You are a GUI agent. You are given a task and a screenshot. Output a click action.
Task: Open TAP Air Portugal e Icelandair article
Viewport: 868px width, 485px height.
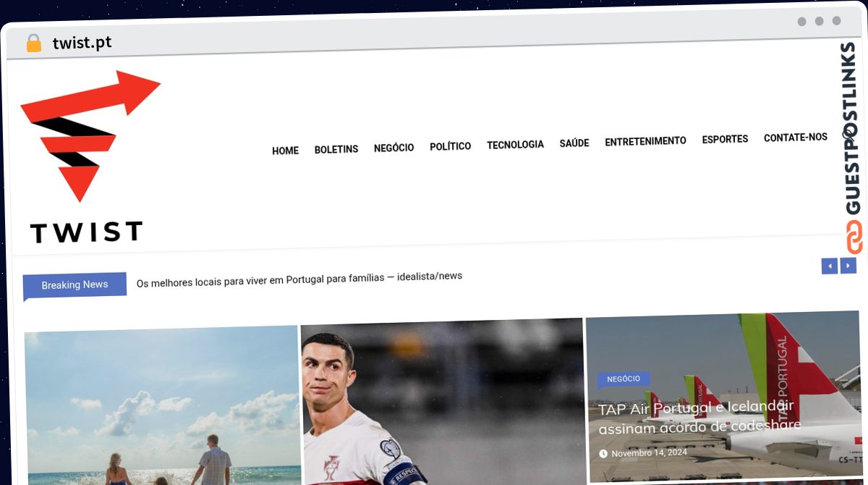(699, 417)
